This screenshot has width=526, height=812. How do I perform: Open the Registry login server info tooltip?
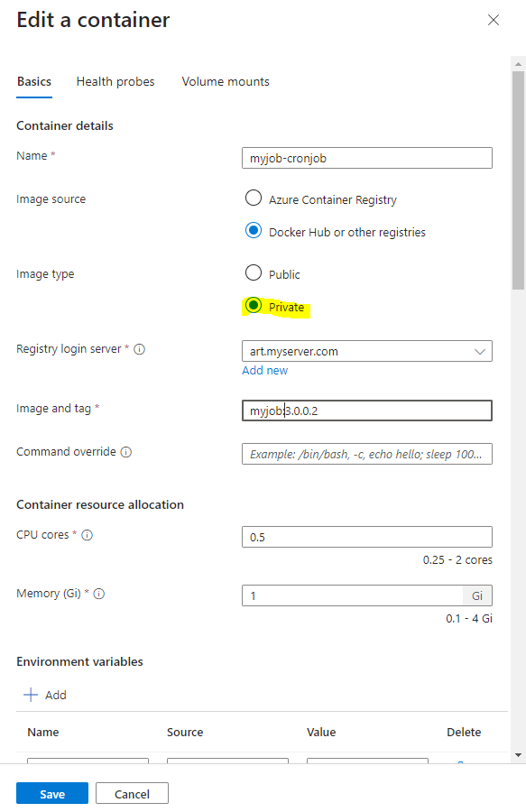(140, 349)
